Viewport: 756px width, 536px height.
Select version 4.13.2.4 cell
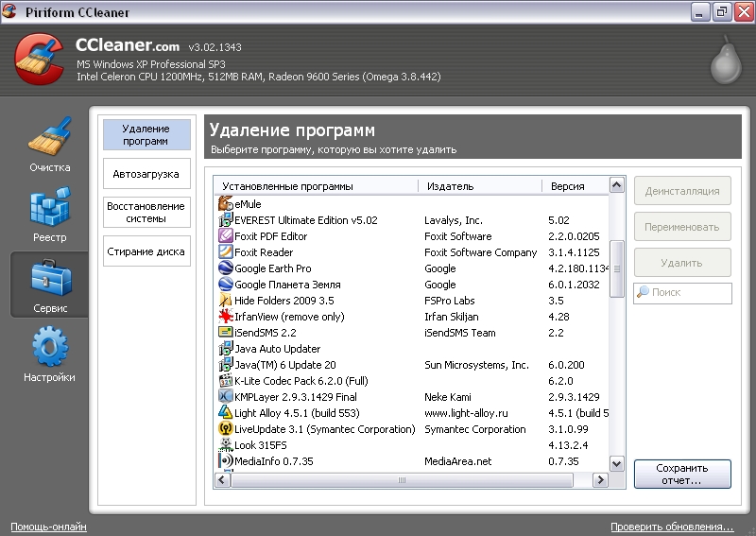pos(568,445)
